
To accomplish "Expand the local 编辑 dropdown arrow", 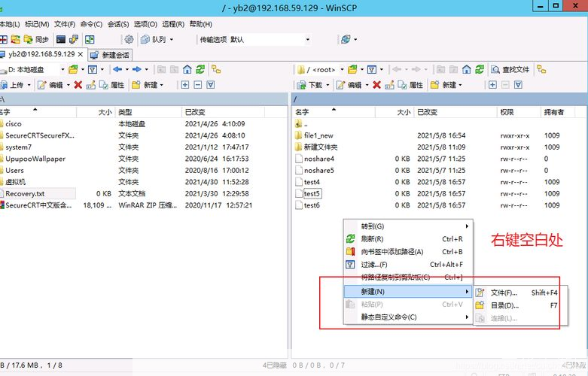I will coord(69,85).
